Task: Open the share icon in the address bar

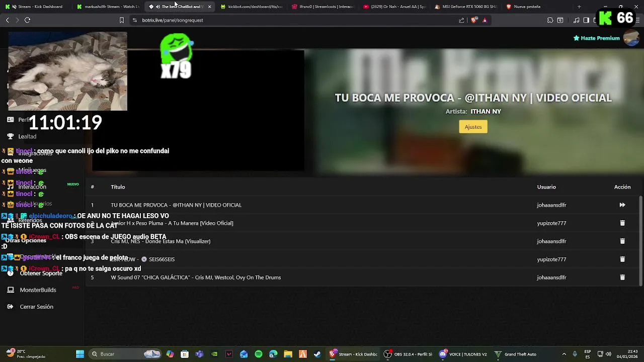Action: click(x=461, y=20)
